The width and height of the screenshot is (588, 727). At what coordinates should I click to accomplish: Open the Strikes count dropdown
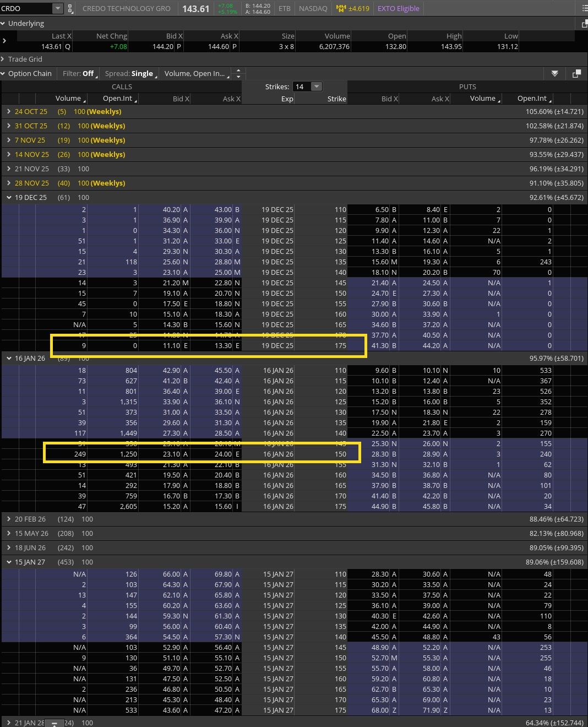(x=316, y=86)
